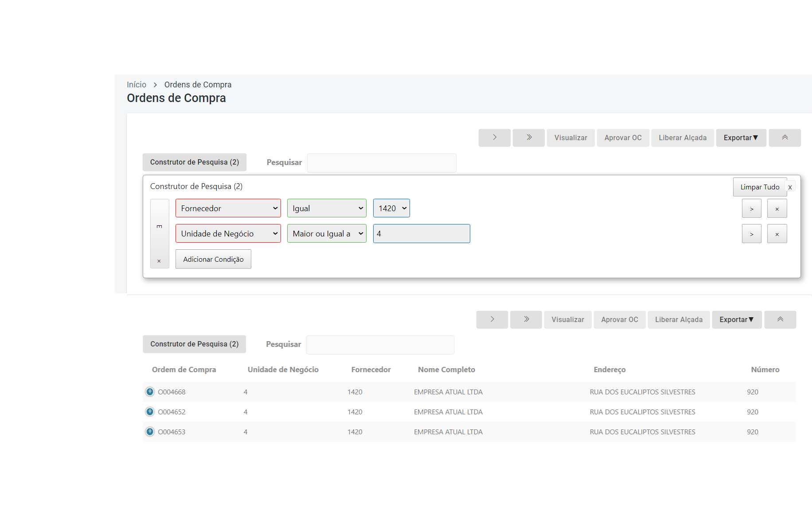Delete the Unidade de Negócio condition row

[777, 234]
